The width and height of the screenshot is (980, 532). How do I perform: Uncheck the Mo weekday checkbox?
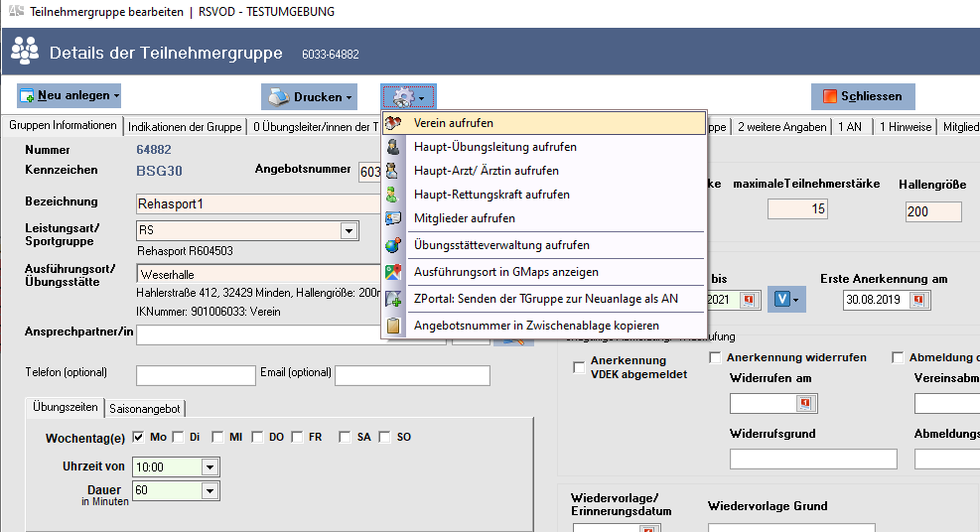[138, 437]
